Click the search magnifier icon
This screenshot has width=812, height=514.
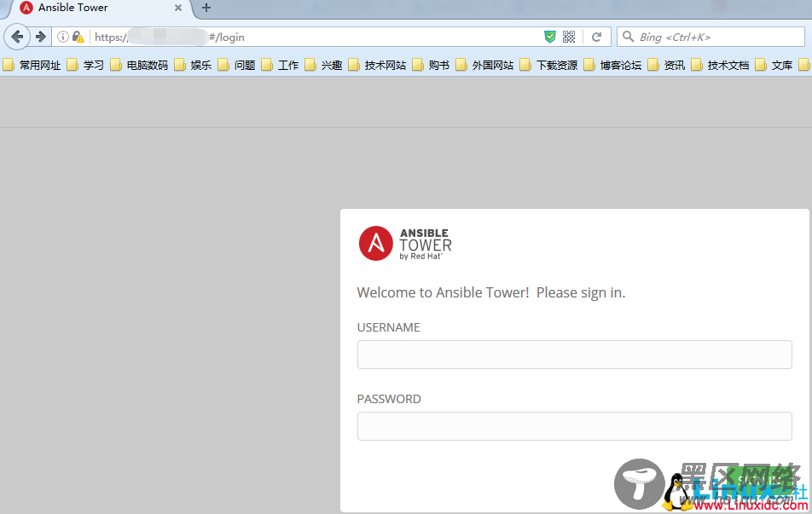click(x=628, y=37)
